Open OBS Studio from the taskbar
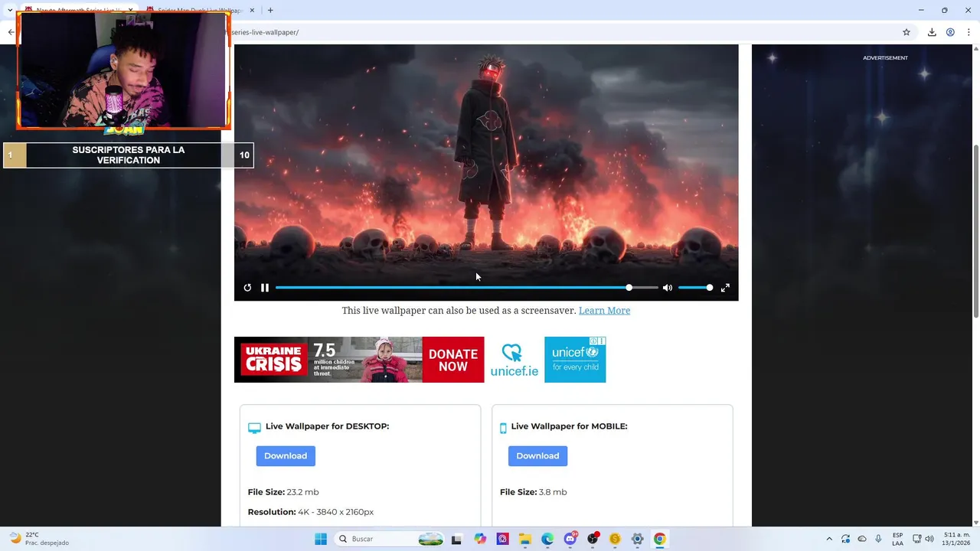980x551 pixels. point(593,539)
